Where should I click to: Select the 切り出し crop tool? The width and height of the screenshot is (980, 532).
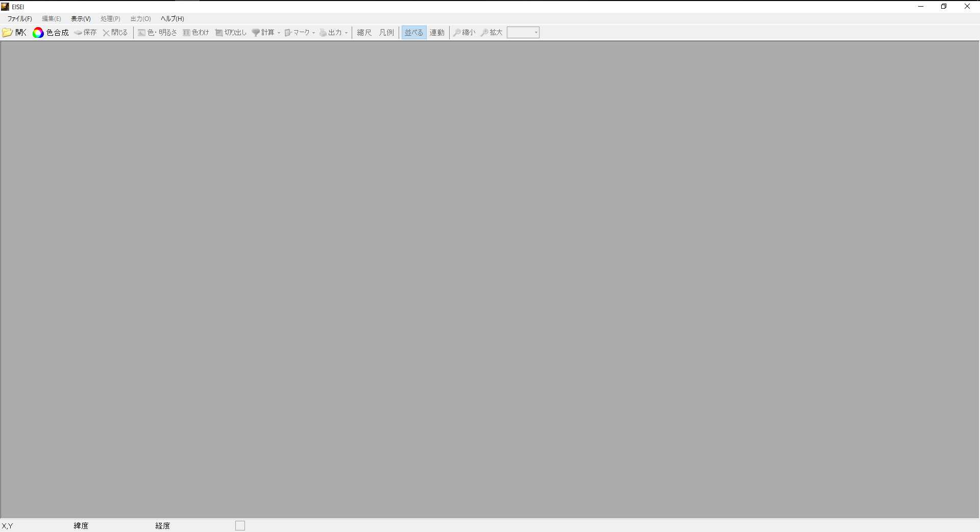click(231, 33)
